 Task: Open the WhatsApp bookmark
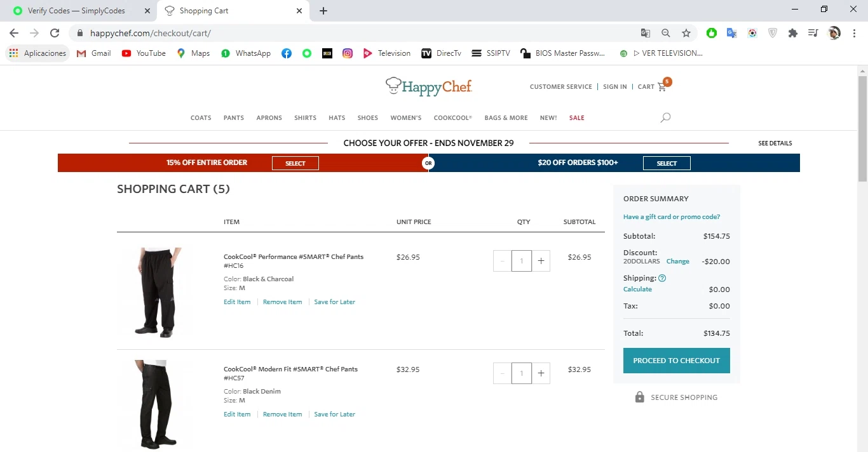(x=246, y=53)
